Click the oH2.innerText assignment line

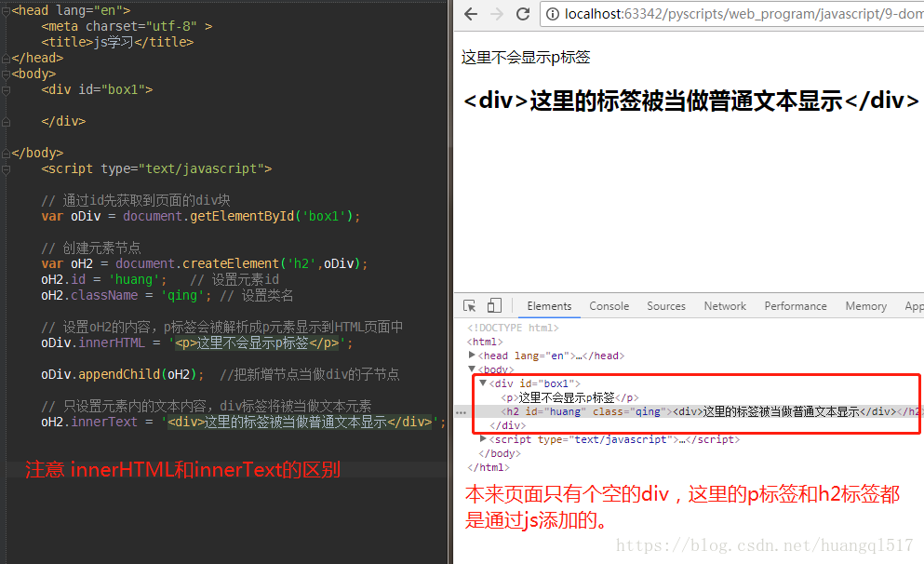pyautogui.click(x=244, y=422)
